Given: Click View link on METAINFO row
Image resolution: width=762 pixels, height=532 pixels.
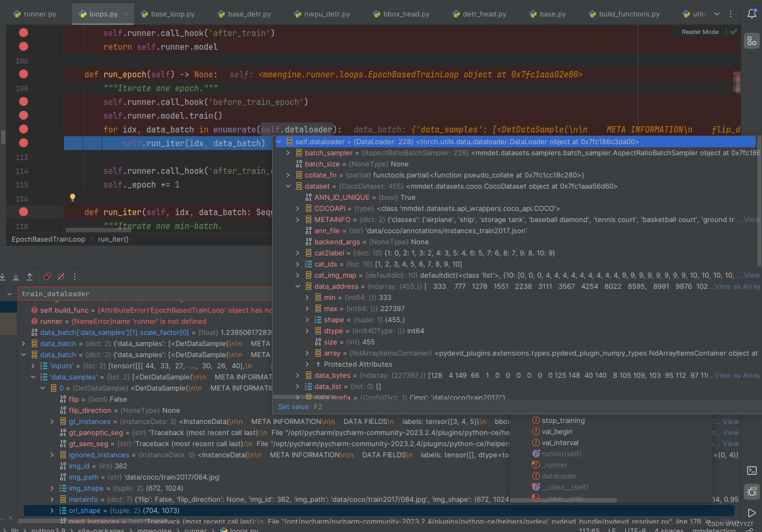Looking at the screenshot, I should tap(752, 219).
